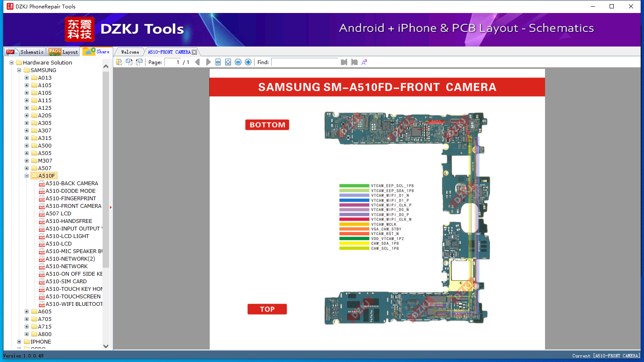The image size is (644, 362).
Task: Click the PDF icon beside A510-SIM CARD
Action: click(42, 282)
